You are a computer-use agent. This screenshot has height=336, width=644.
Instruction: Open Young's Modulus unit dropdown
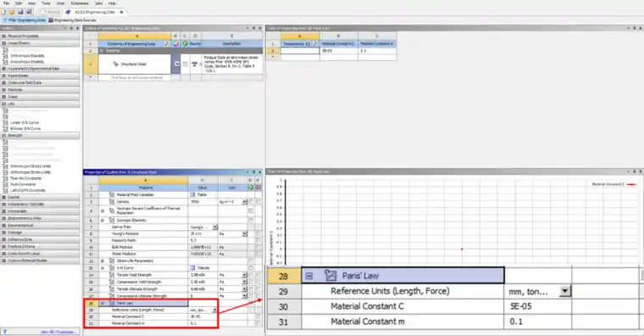click(244, 233)
